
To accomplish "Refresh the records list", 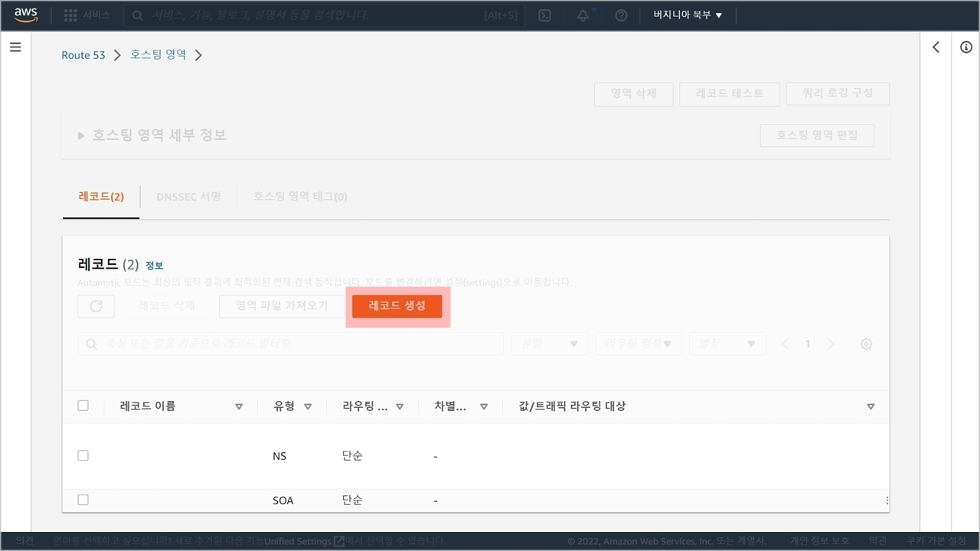I will (x=96, y=306).
